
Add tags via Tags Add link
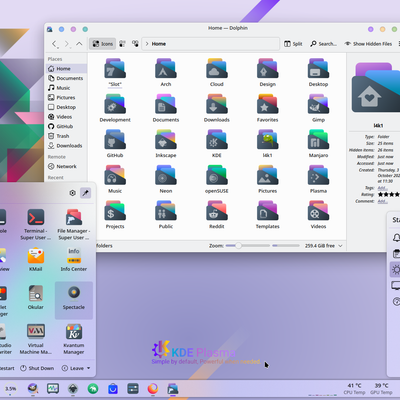click(382, 188)
